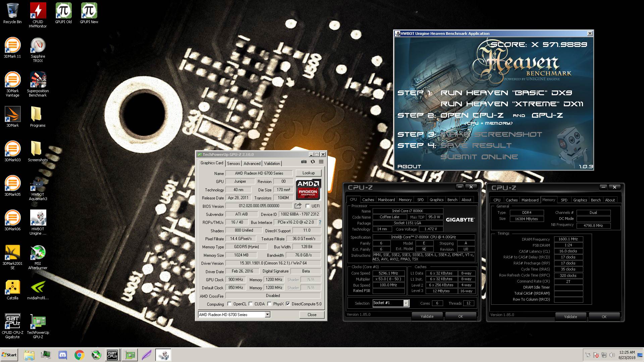Click Validate in the left CPU-Z window
The image size is (644, 362).
(427, 316)
